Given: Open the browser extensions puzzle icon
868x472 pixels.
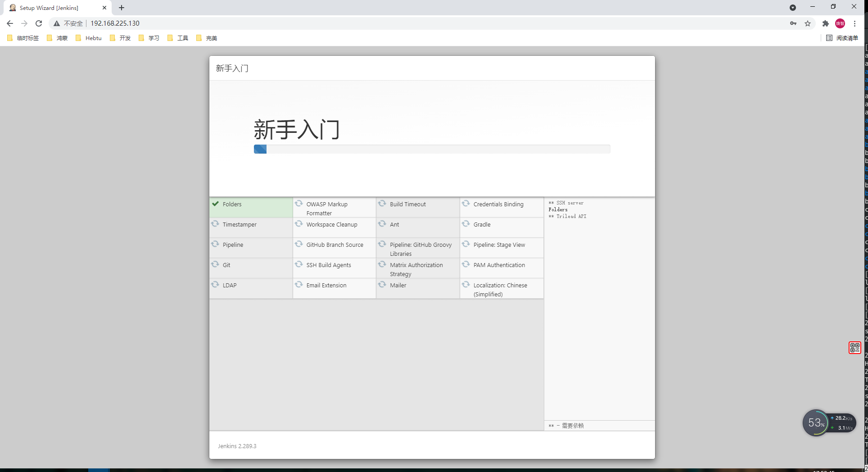Looking at the screenshot, I should click(x=825, y=23).
